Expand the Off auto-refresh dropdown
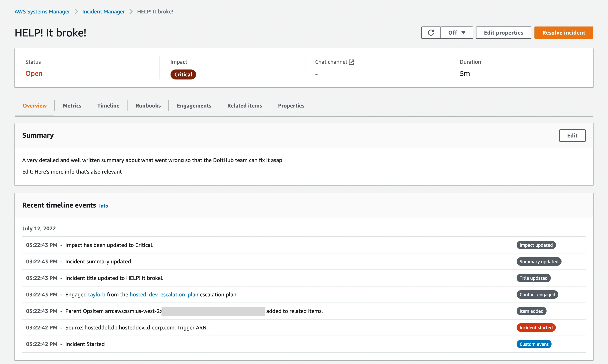Screen dimensions: 608x364 coord(457,32)
